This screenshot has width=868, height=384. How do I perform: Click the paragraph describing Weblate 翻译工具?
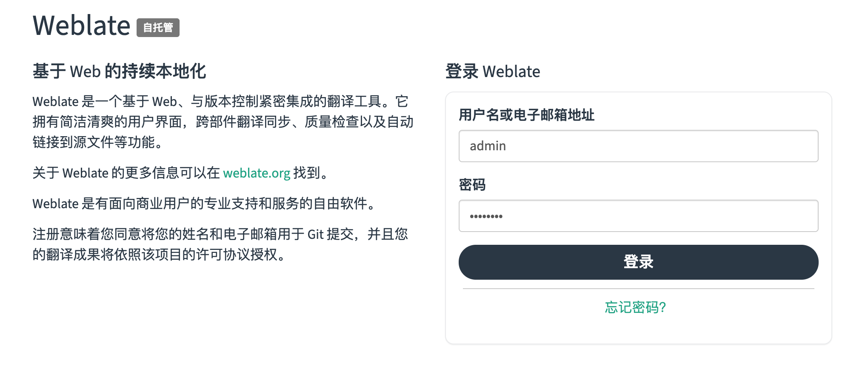coord(223,122)
